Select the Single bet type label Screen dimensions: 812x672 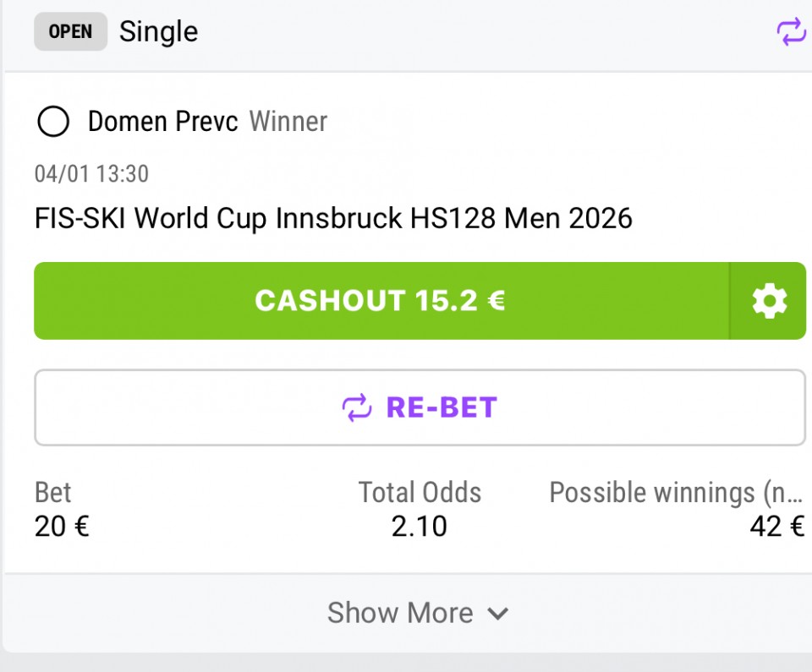[x=158, y=32]
